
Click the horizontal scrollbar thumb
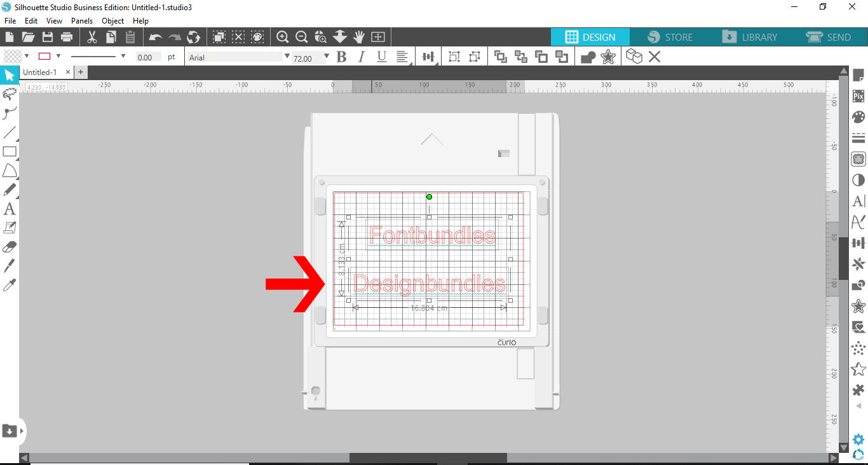(x=428, y=457)
